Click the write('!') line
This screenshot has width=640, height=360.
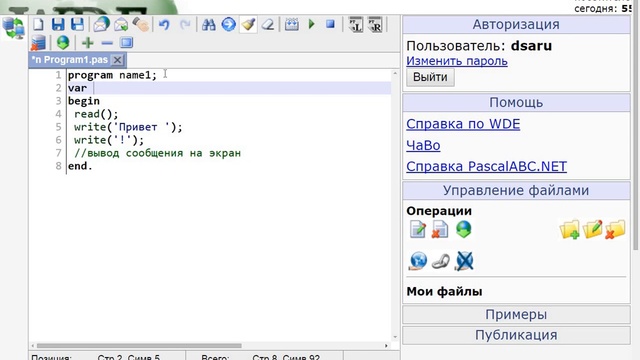(109, 140)
